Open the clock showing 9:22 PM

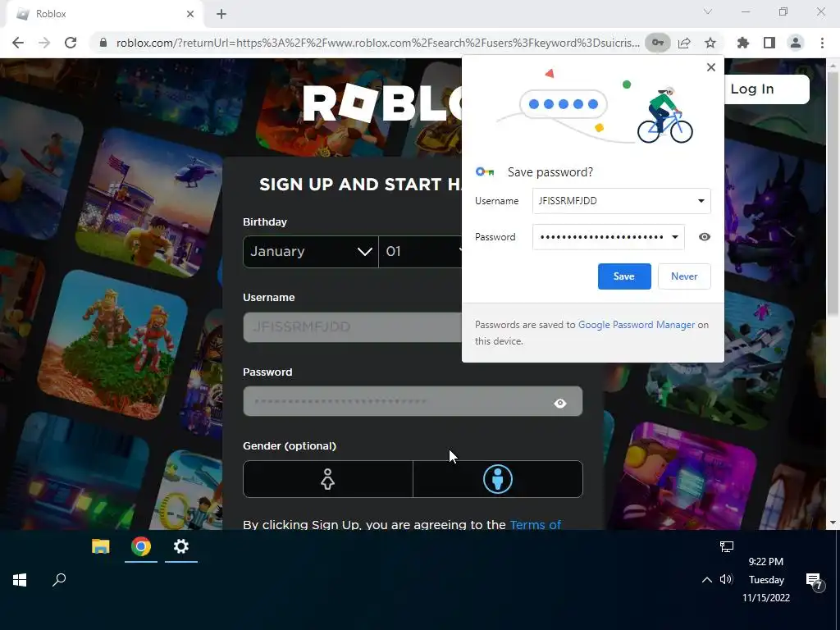[x=766, y=580]
